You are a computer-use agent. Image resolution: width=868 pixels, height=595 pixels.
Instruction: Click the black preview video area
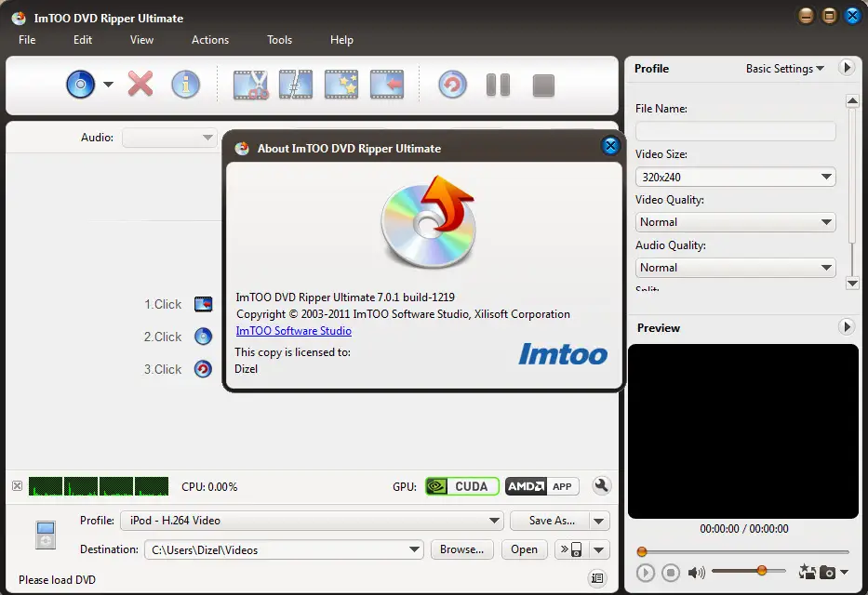click(743, 431)
